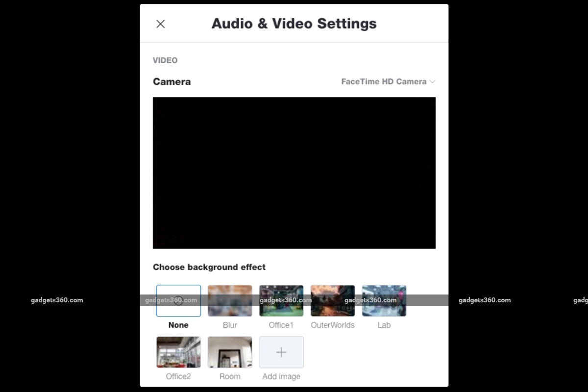Click the camera preview area
This screenshot has width=588, height=392.
pyautogui.click(x=294, y=173)
